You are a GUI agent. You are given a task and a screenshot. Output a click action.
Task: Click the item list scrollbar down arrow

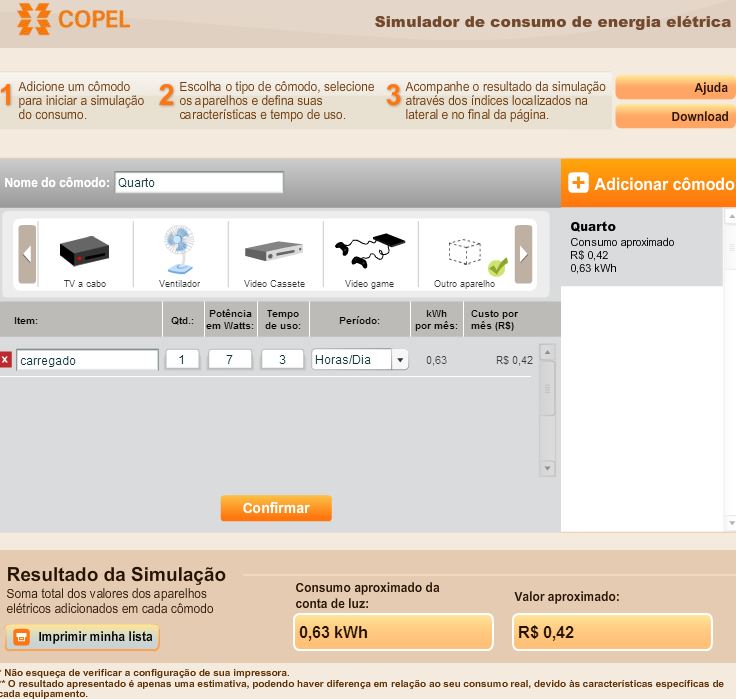pos(547,468)
